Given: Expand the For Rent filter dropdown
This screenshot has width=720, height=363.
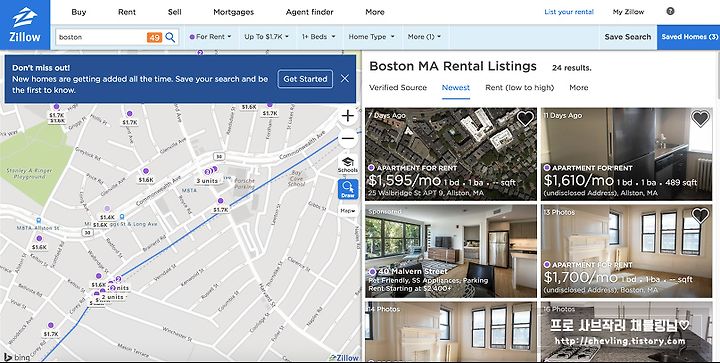Looking at the screenshot, I should click(210, 37).
